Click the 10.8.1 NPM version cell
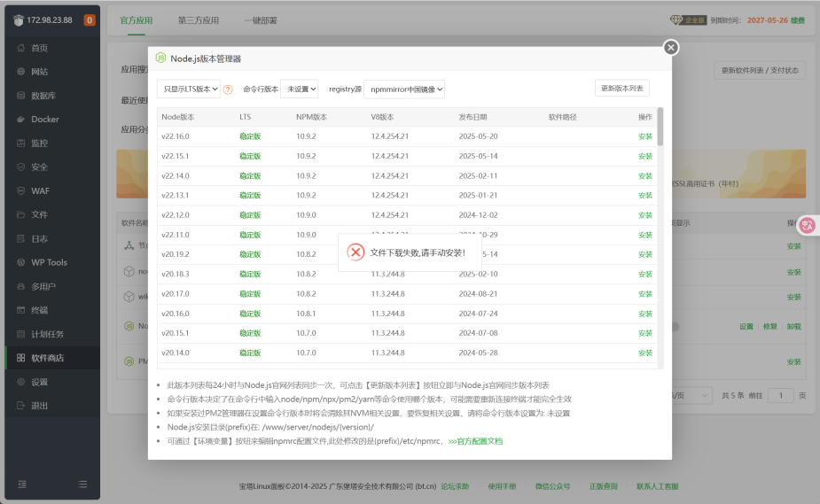Viewport: 820px width, 504px height. pos(306,314)
